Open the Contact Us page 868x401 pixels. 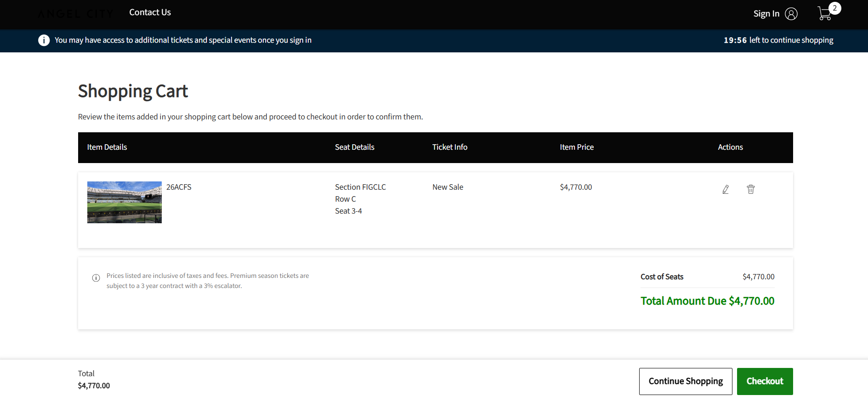[150, 12]
